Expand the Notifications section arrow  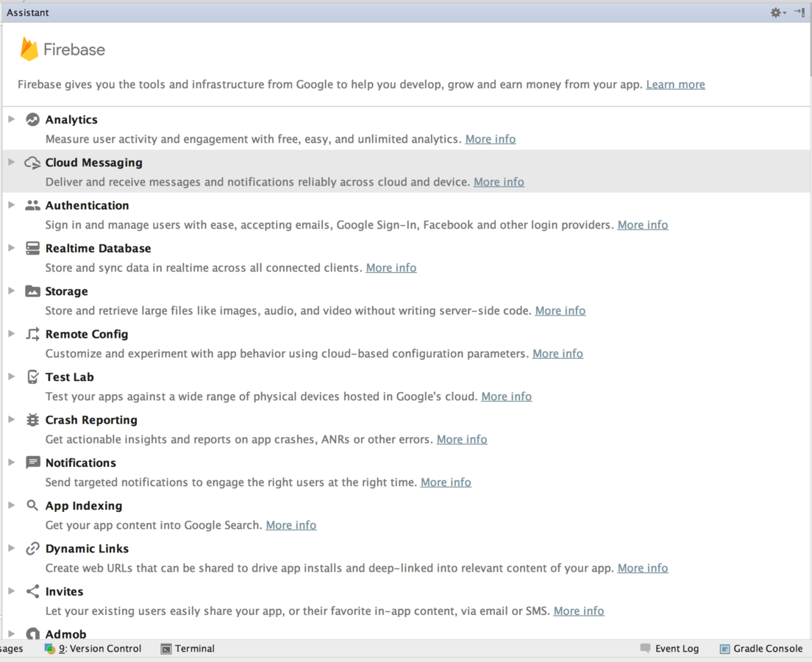pos(11,462)
